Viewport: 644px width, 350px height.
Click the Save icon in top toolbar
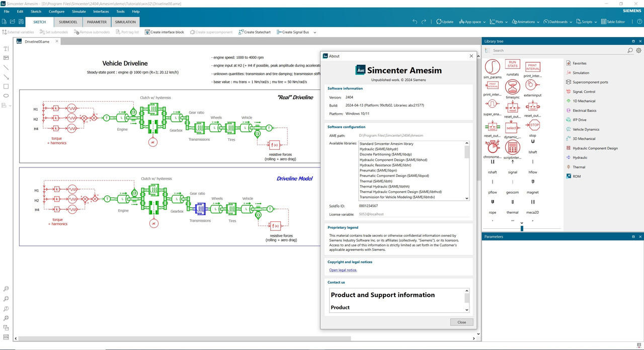[20, 22]
